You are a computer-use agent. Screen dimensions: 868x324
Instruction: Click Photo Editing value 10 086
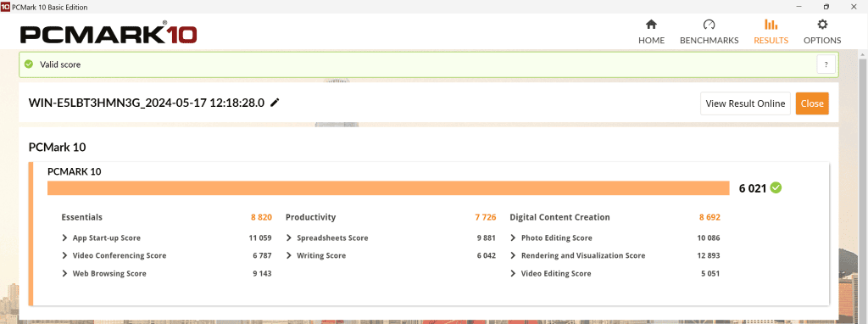point(709,238)
